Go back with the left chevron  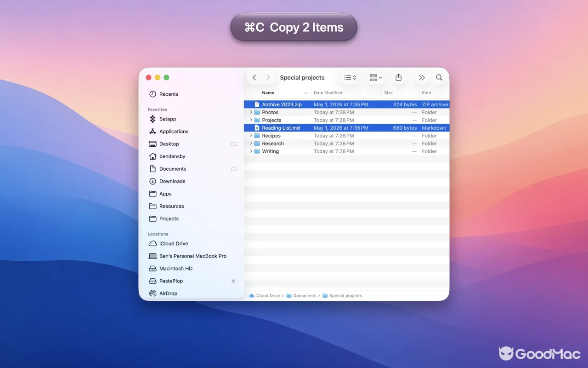coord(254,78)
